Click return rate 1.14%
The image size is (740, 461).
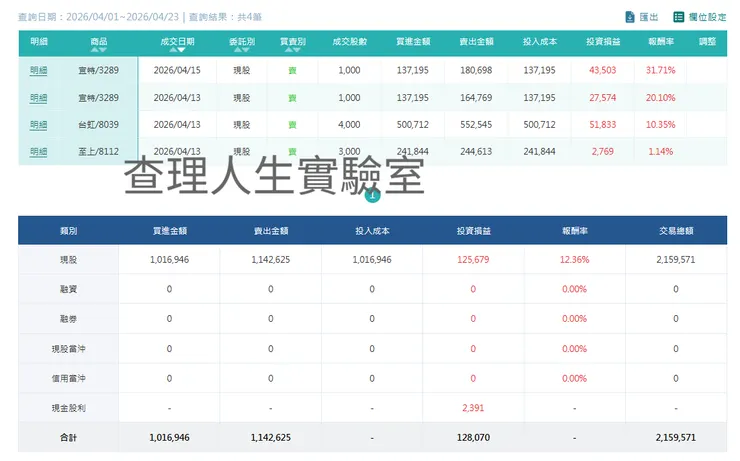pos(661,151)
